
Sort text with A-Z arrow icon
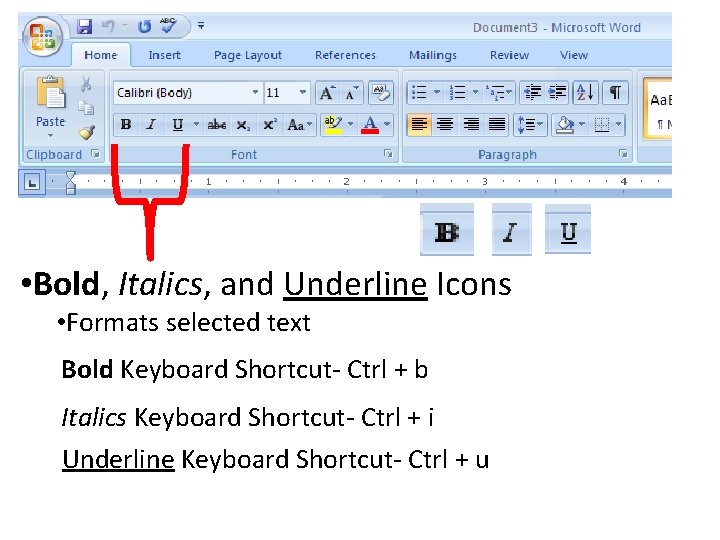(585, 92)
